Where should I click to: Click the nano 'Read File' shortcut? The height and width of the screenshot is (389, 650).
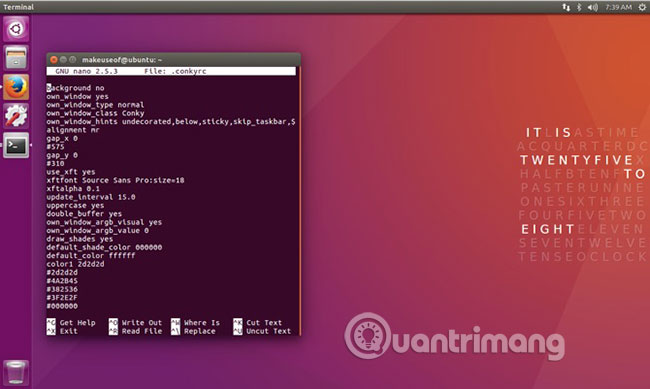(x=136, y=331)
